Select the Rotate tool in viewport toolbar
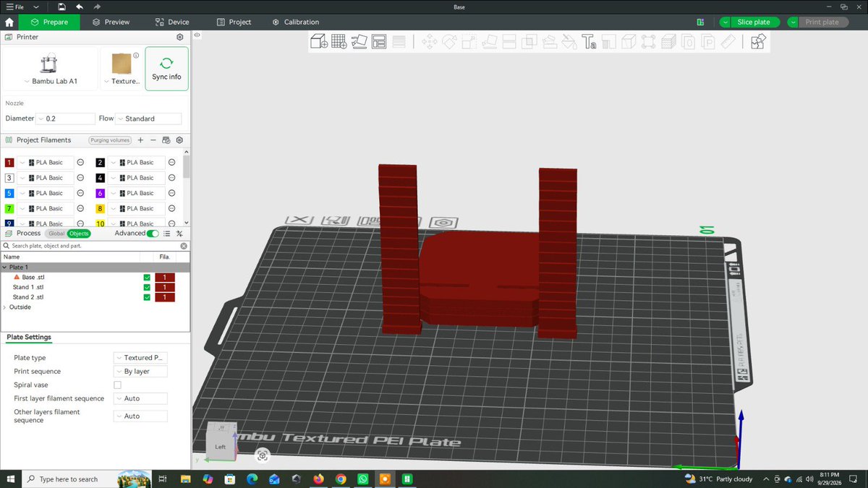This screenshot has height=488, width=868. coord(449,42)
